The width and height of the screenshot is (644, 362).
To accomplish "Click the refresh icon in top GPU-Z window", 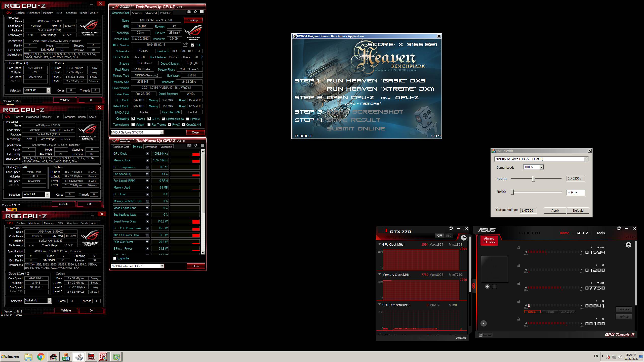I will [x=195, y=12].
